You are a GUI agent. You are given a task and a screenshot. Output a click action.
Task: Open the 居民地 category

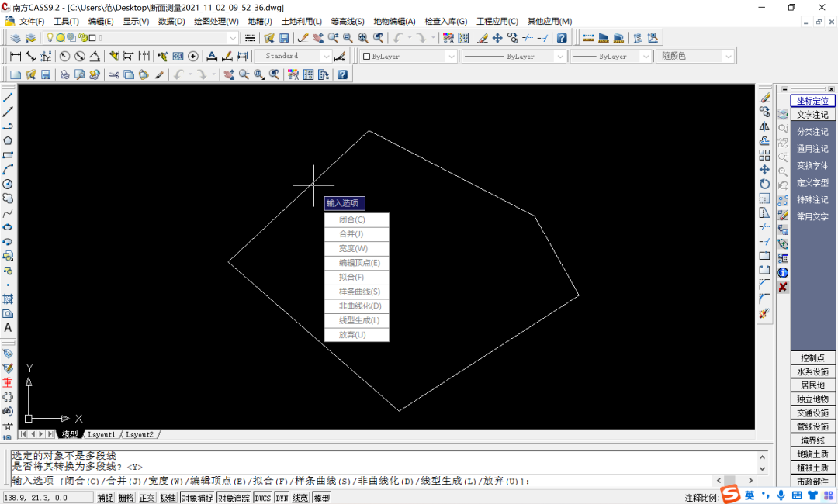point(812,385)
